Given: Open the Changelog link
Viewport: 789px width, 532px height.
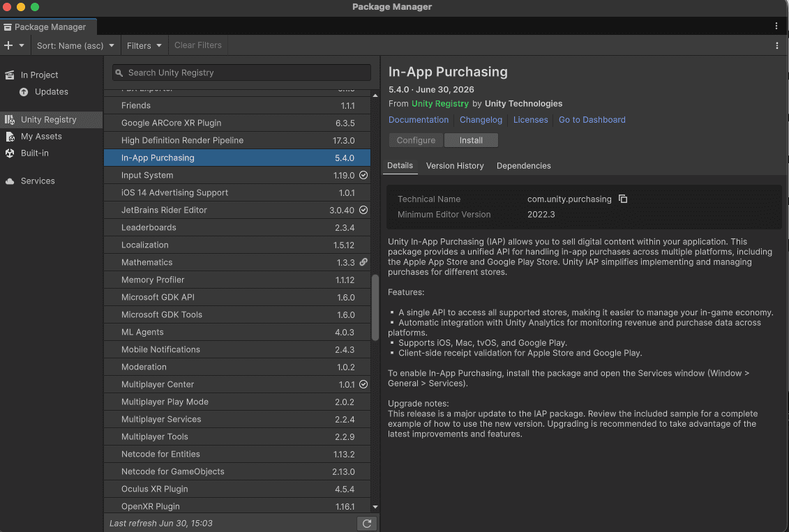Looking at the screenshot, I should [x=481, y=120].
